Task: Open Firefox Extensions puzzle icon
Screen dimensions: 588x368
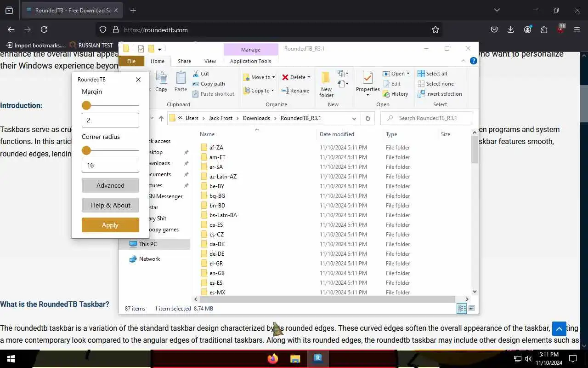Action: tap(544, 29)
